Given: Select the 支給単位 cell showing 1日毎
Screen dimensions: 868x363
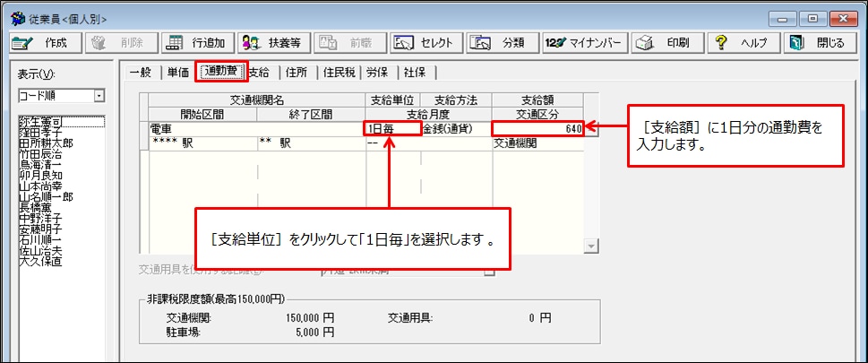Looking at the screenshot, I should point(393,129).
